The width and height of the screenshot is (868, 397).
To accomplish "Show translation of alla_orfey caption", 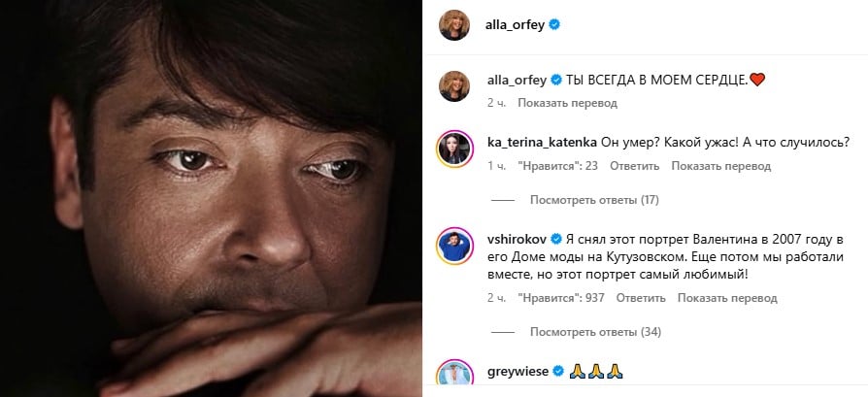I will 567,103.
